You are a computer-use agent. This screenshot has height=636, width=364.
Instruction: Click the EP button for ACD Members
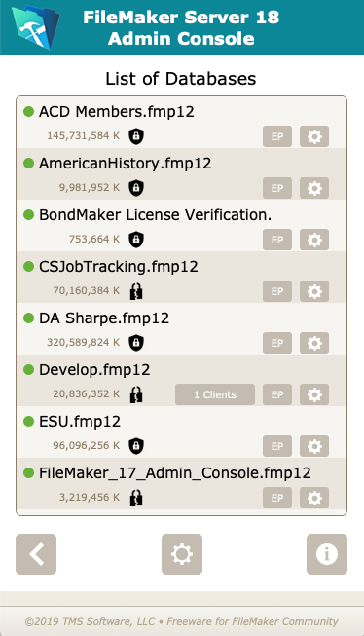[x=277, y=136]
